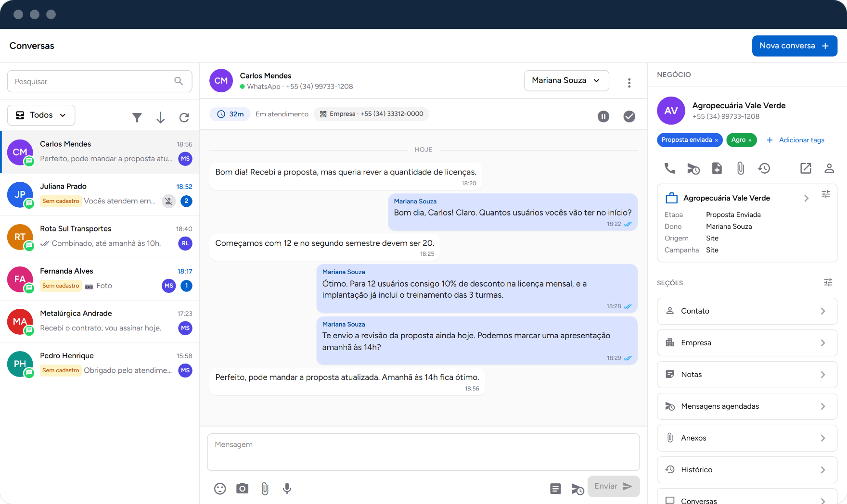The image size is (847, 504).
Task: Pause the current attendance
Action: pyautogui.click(x=603, y=116)
